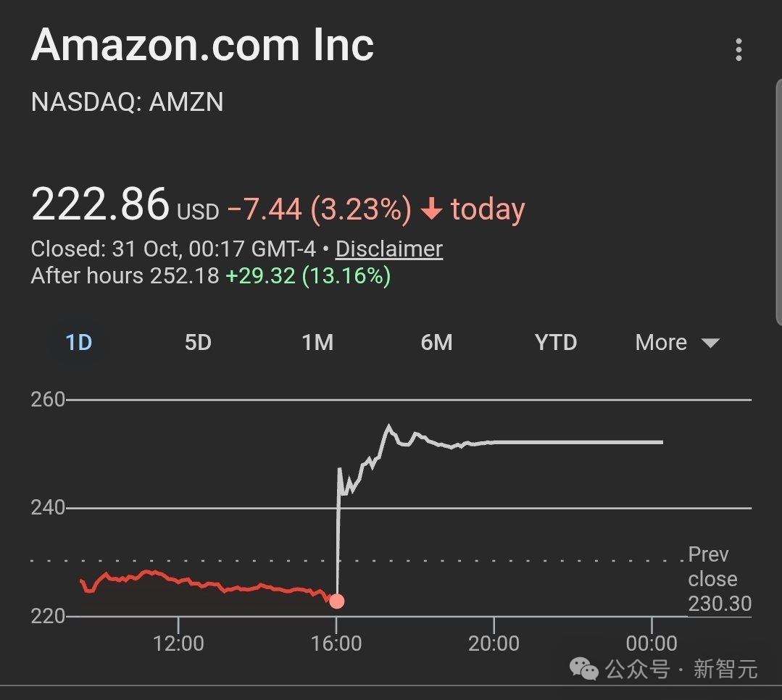
Task: Click the WeChat logo in the watermark
Action: (584, 668)
